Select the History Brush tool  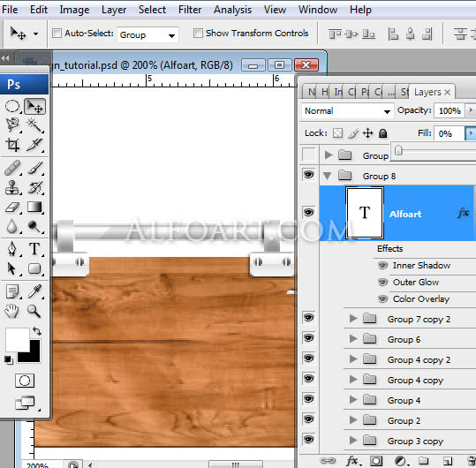coord(35,187)
